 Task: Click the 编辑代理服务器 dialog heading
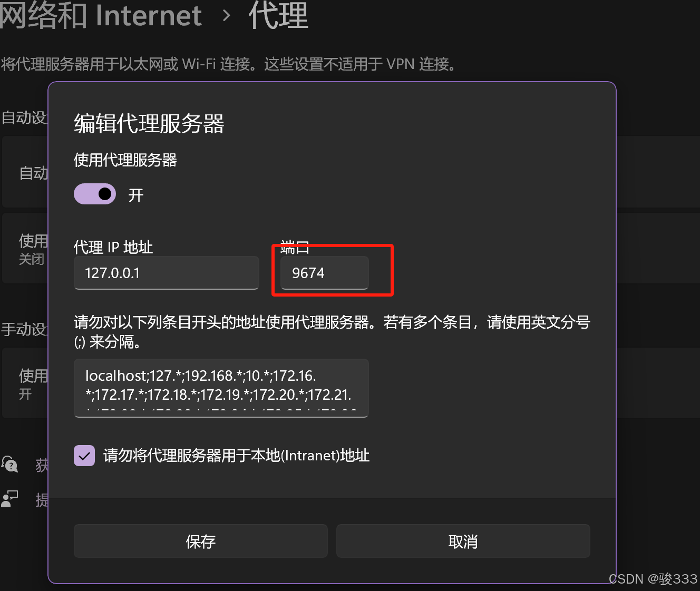149,124
